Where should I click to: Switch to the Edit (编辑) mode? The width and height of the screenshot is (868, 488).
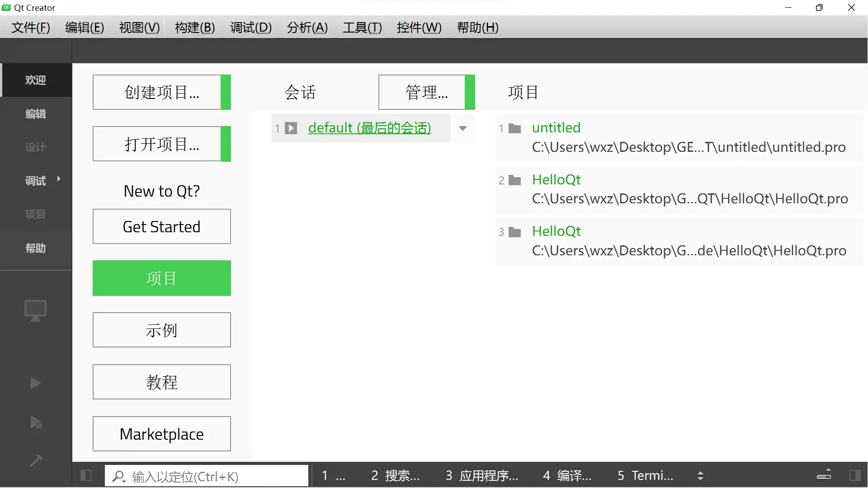point(36,114)
